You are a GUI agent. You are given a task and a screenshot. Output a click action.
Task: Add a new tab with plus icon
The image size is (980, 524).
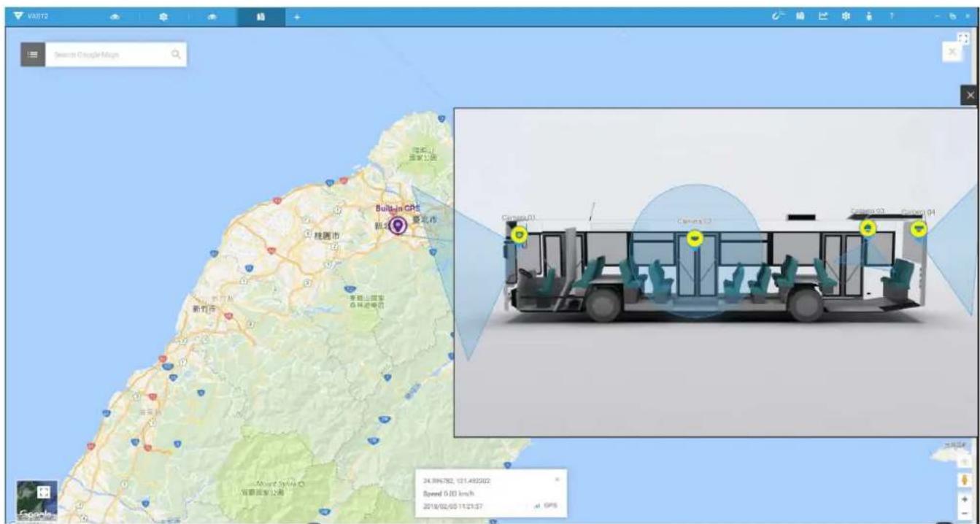[x=298, y=16]
